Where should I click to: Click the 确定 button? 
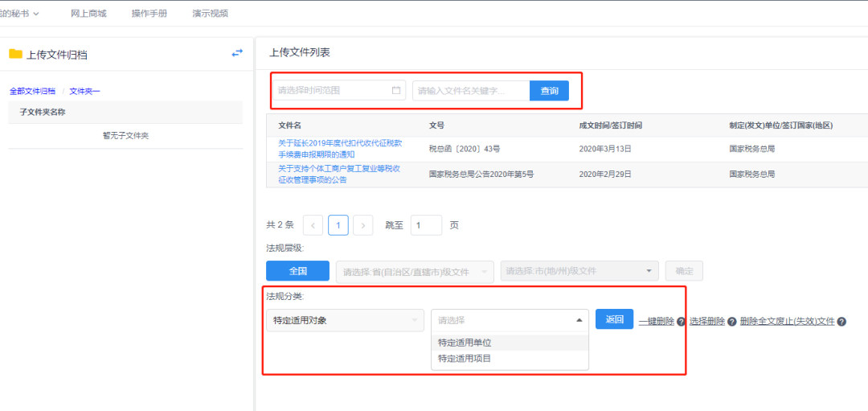point(684,271)
